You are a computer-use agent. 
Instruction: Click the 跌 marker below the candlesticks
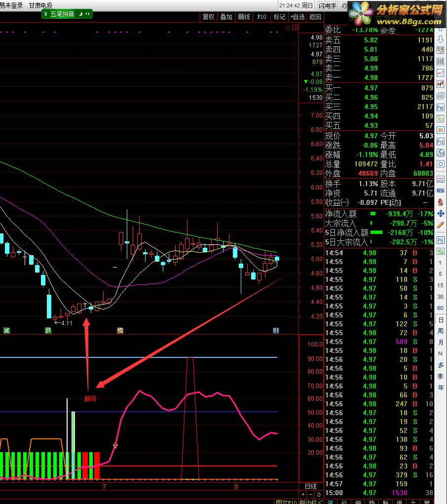48,330
